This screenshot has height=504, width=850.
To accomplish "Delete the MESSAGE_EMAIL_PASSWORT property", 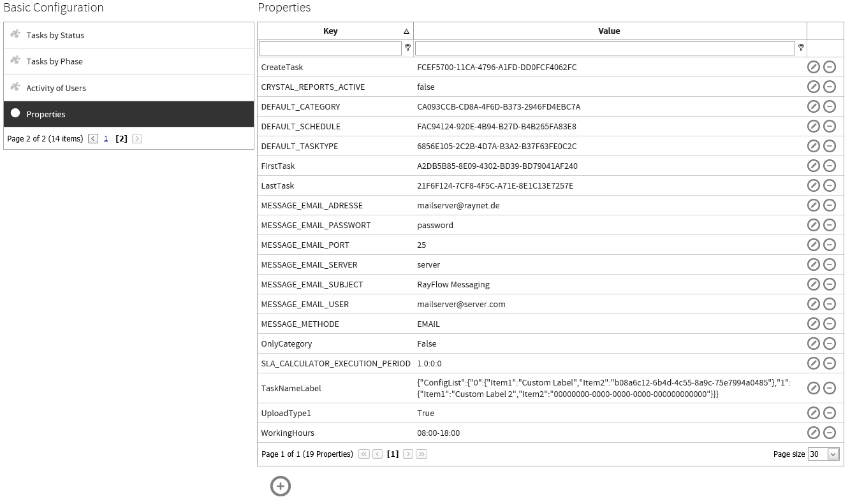I will 830,225.
